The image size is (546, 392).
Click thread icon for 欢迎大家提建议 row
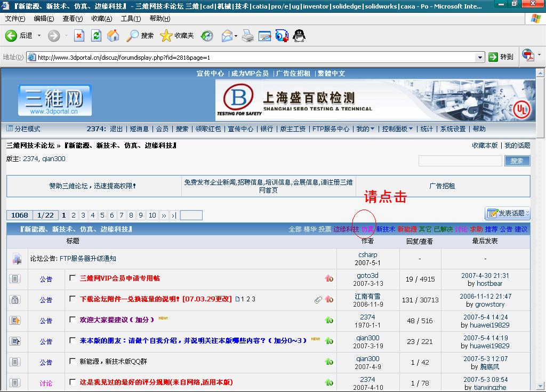pos(15,320)
